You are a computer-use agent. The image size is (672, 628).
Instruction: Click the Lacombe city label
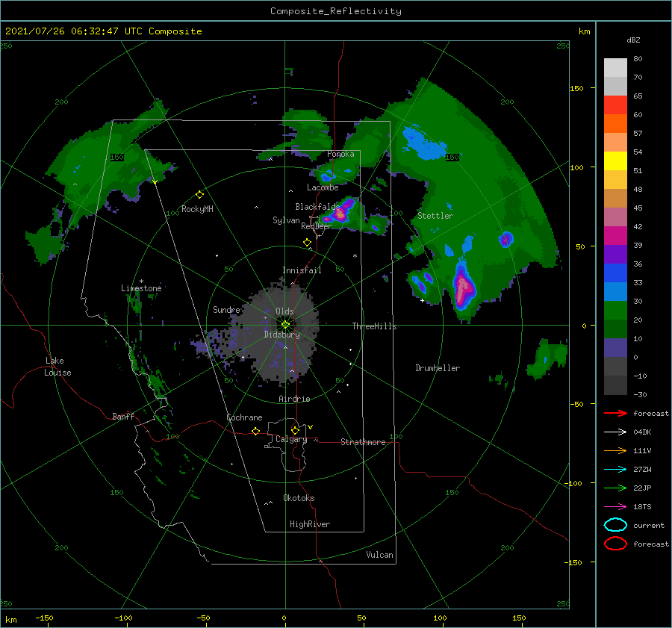click(x=323, y=187)
